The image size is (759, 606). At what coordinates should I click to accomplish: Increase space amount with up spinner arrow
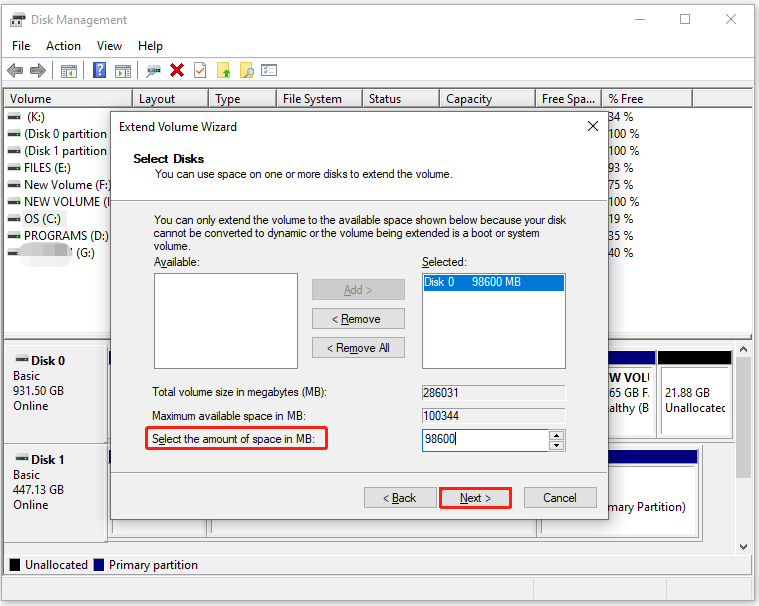pos(557,435)
